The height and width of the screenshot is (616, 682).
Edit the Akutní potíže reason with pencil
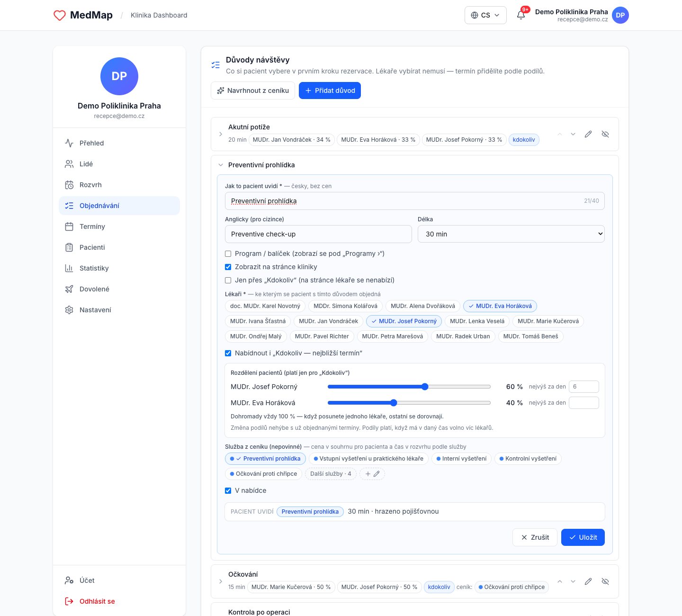coord(588,134)
